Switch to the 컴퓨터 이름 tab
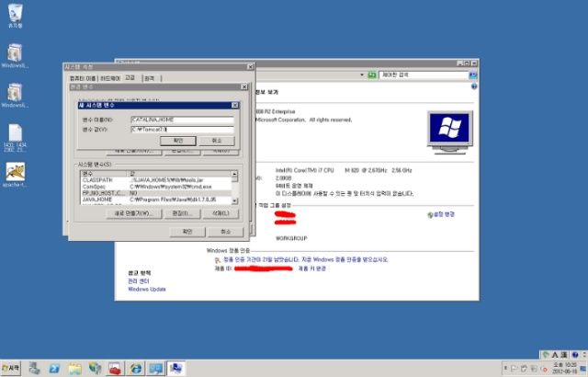Image resolution: width=588 pixels, height=377 pixels. (x=83, y=78)
